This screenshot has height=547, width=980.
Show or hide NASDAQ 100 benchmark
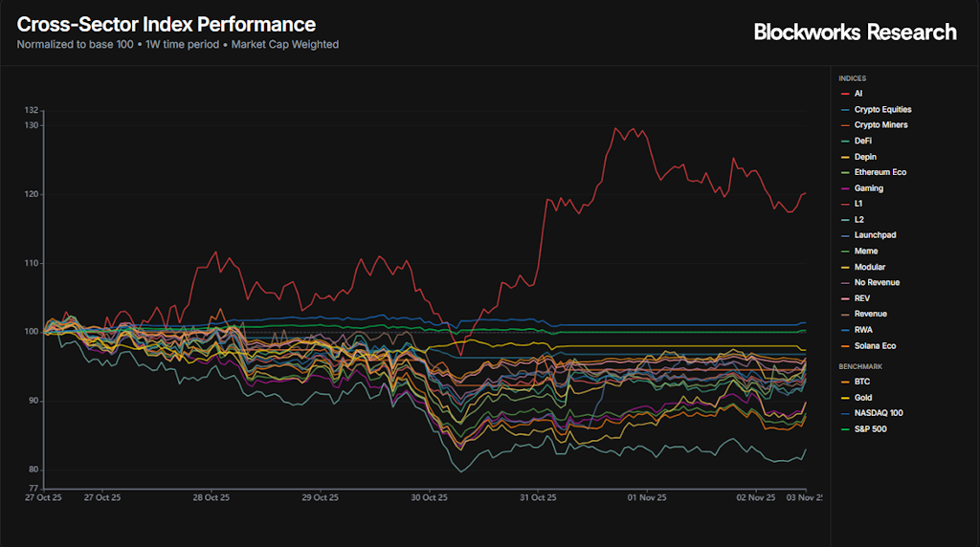878,413
